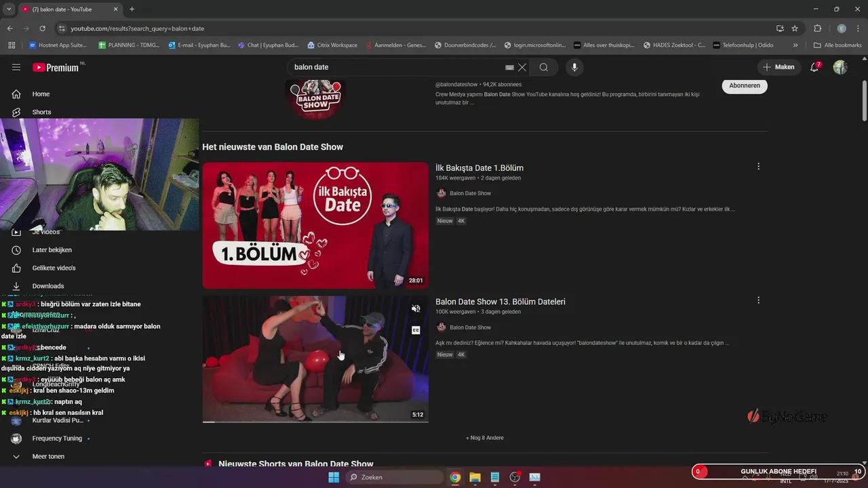868x488 pixels.
Task: Toggle subtitles CC on the video preview
Action: (416, 330)
